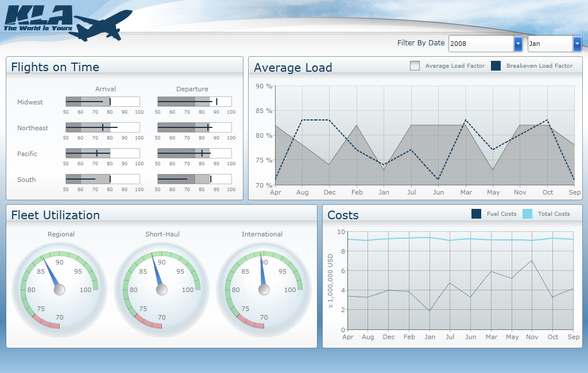This screenshot has width=588, height=373.
Task: Expand the Jan month dropdown arrow
Action: click(x=577, y=44)
